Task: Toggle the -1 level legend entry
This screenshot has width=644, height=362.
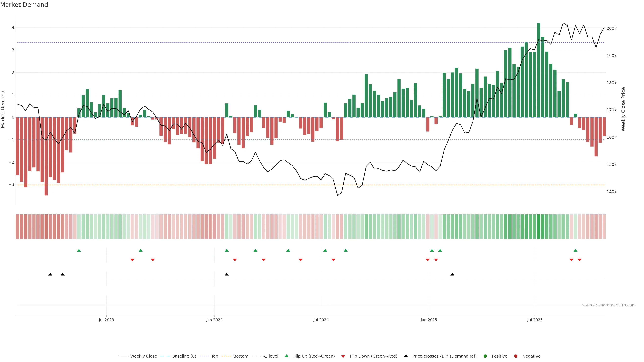Action: tap(271, 356)
